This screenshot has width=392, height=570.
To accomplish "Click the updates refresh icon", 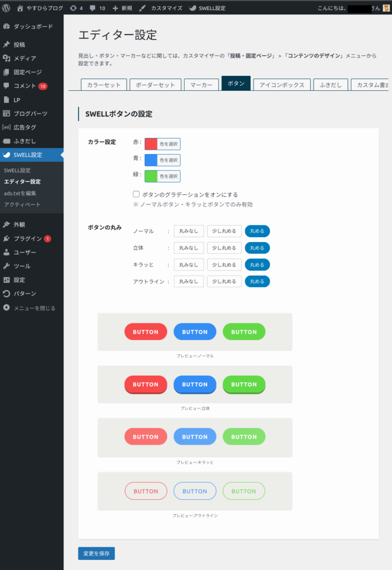I will click(73, 8).
